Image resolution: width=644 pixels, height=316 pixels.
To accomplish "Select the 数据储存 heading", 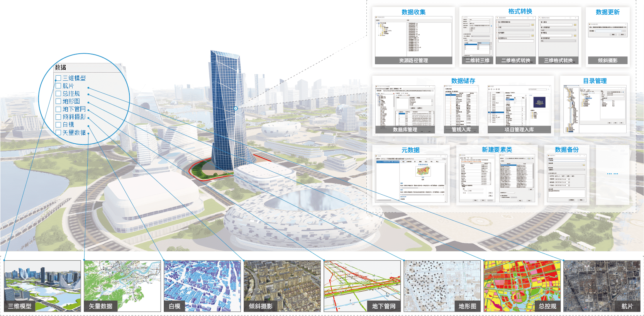I will coord(463,81).
